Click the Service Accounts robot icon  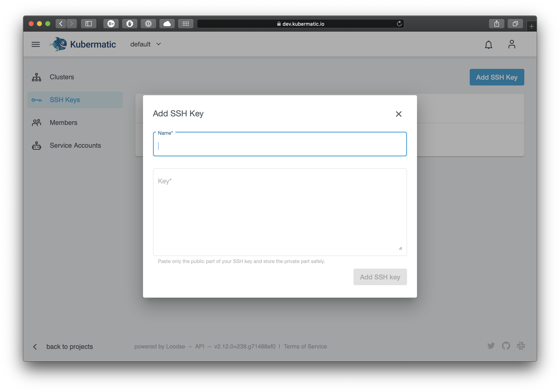tap(36, 145)
